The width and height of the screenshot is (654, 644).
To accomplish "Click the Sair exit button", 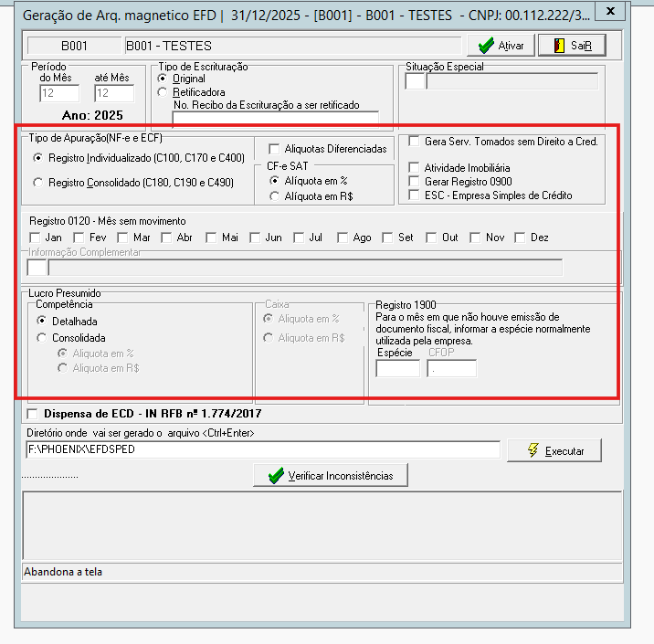I will coord(572,45).
